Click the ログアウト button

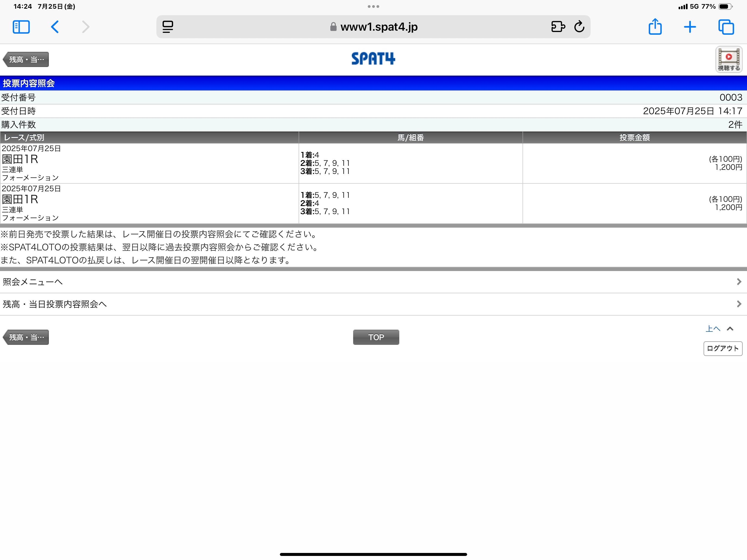pos(723,348)
